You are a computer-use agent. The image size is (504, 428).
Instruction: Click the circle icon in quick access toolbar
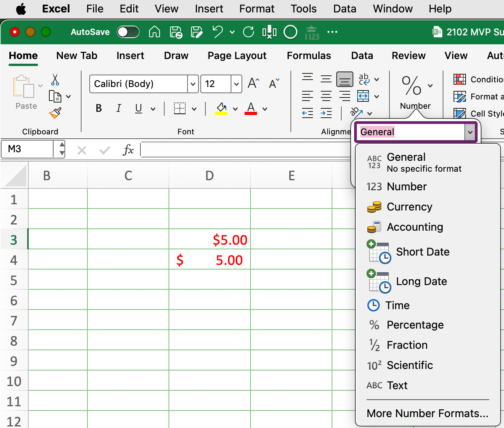(290, 32)
